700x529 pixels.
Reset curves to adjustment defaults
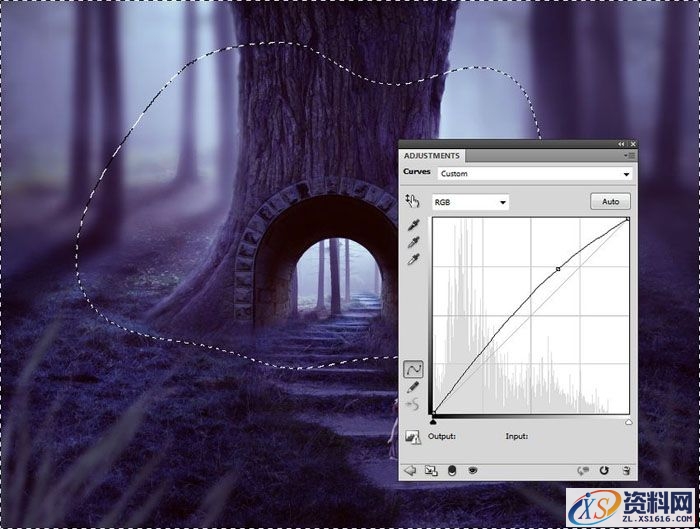tap(604, 469)
